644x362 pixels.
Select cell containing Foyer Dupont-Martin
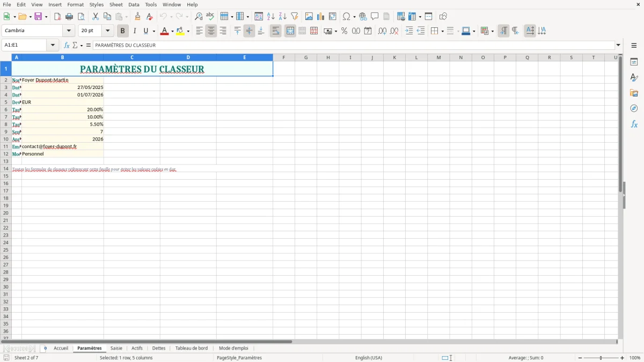pos(62,80)
